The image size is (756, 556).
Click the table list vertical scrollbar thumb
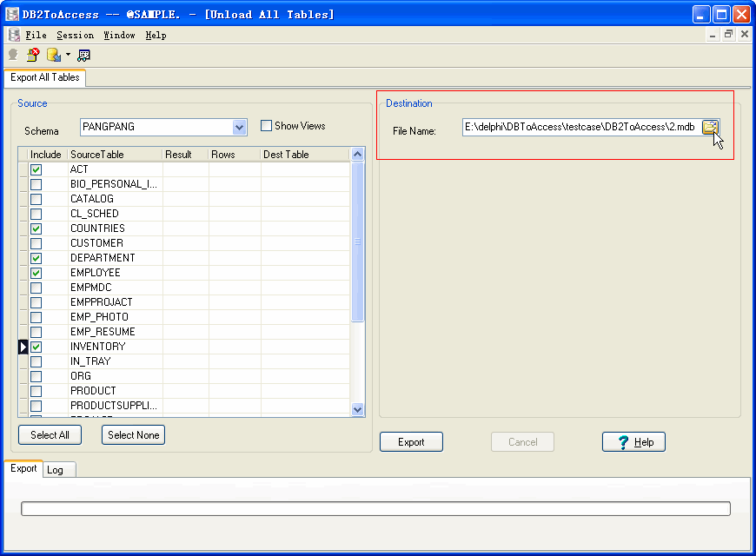coord(357,242)
